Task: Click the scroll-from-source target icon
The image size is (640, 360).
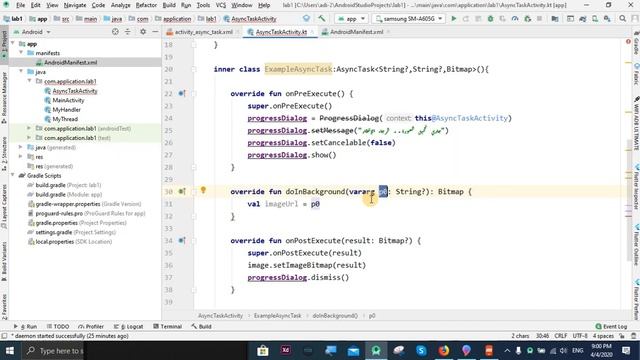Action: (x=115, y=31)
